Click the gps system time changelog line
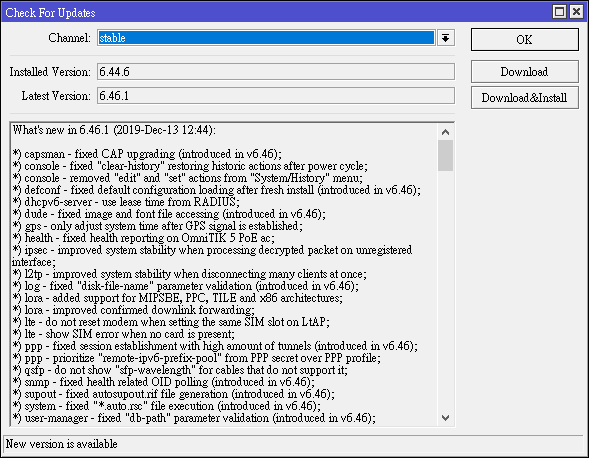This screenshot has width=589, height=458. click(x=157, y=226)
